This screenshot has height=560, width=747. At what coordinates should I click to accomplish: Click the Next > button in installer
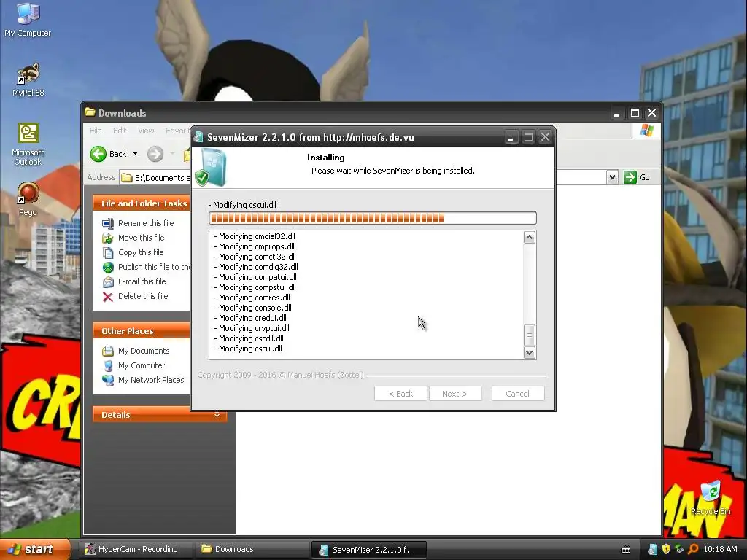tap(454, 394)
